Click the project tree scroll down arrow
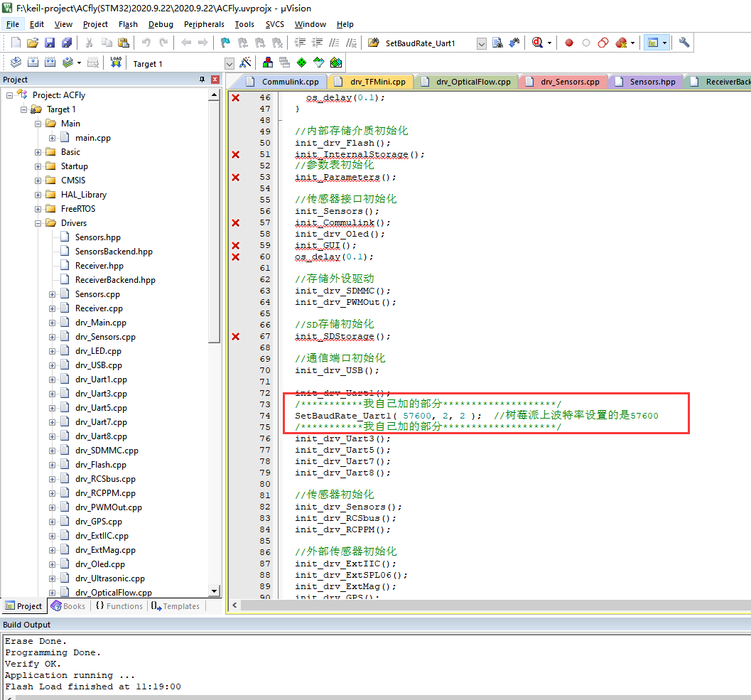Image resolution: width=751 pixels, height=700 pixels. pos(215,591)
